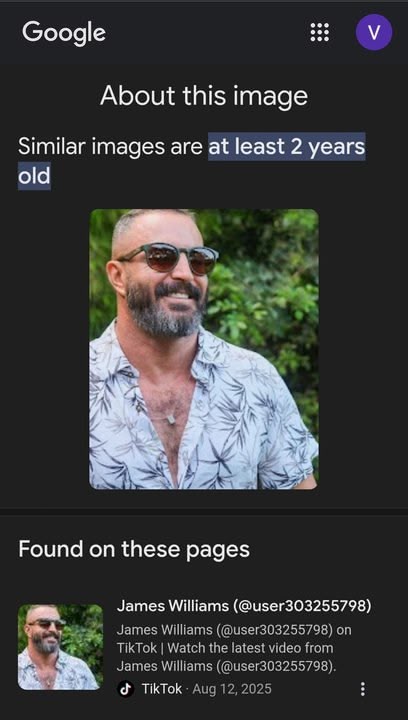Click the "TikTok" source name label
Image resolution: width=408 pixels, height=720 pixels.
pyautogui.click(x=162, y=689)
